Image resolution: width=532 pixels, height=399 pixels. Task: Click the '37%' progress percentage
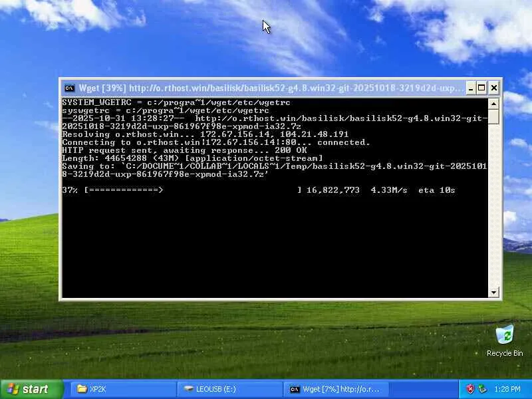tap(70, 190)
